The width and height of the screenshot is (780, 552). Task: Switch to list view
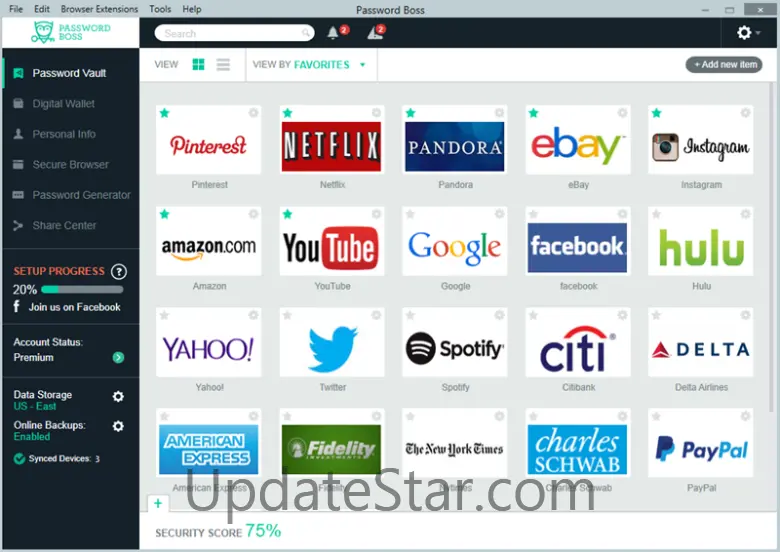223,64
